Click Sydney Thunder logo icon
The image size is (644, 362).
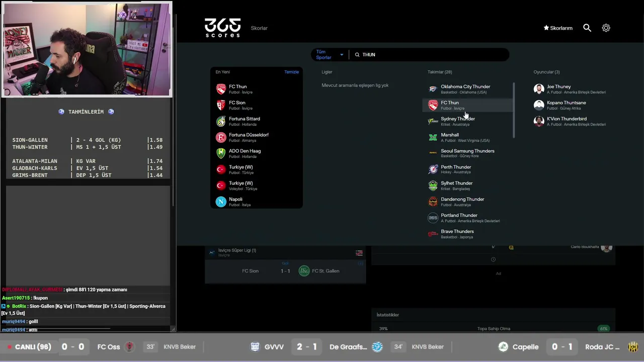433,121
